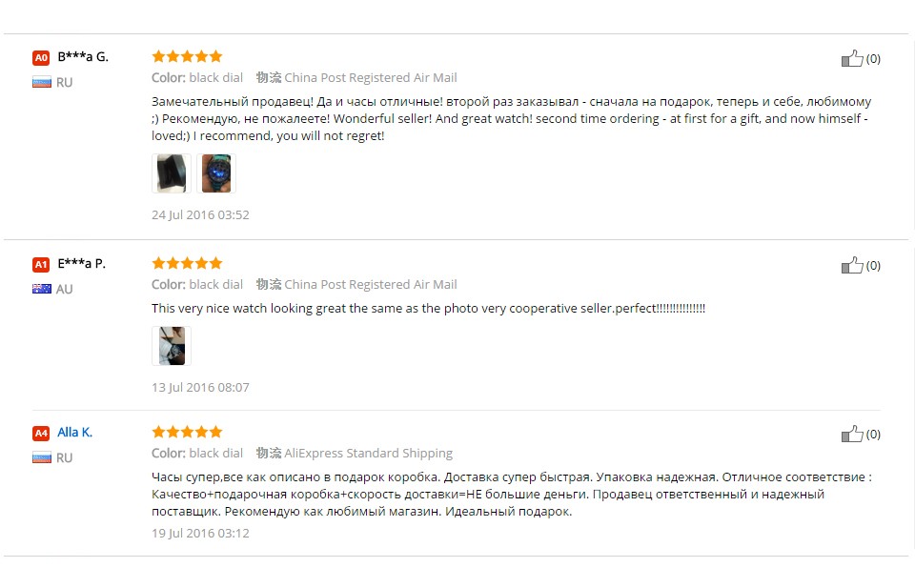
Task: Open photo of glowing blue watch dial
Action: click(216, 173)
